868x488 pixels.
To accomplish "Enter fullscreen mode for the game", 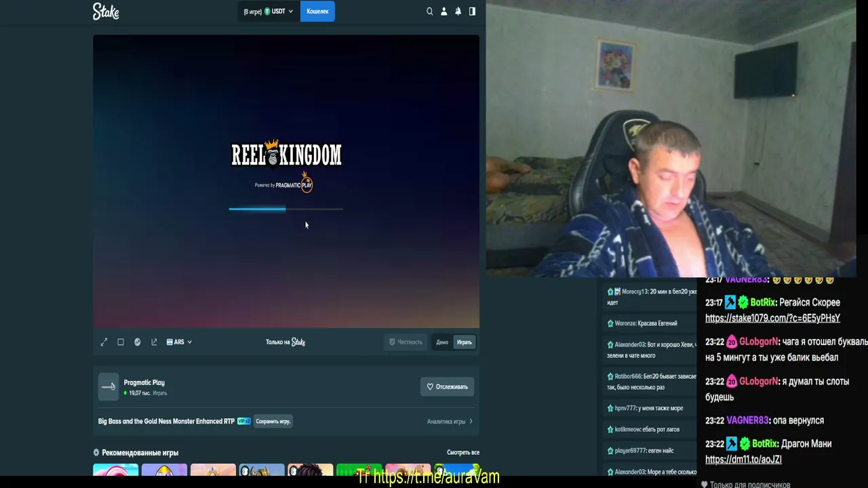I will click(104, 342).
